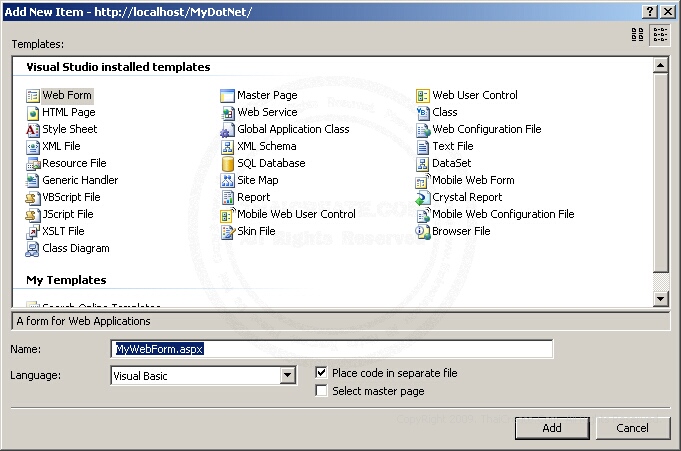This screenshot has height=451, width=681.
Task: Choose the Style Sheet template icon
Action: click(x=33, y=129)
